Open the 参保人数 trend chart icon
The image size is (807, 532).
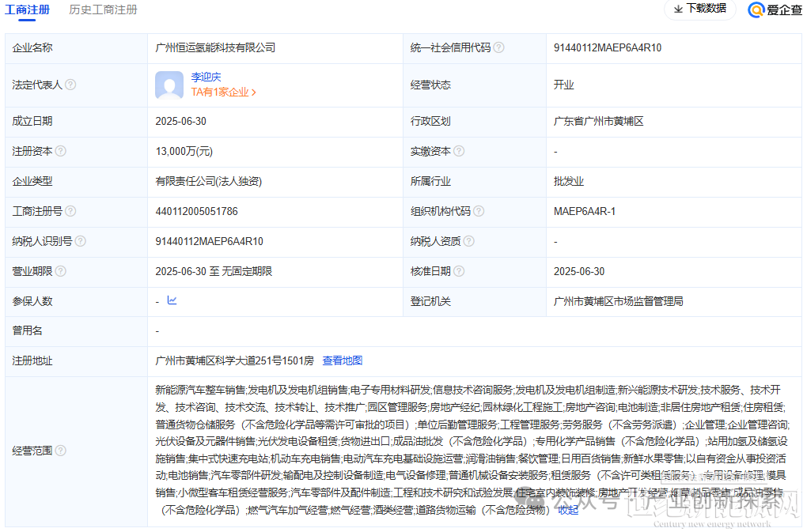[172, 300]
